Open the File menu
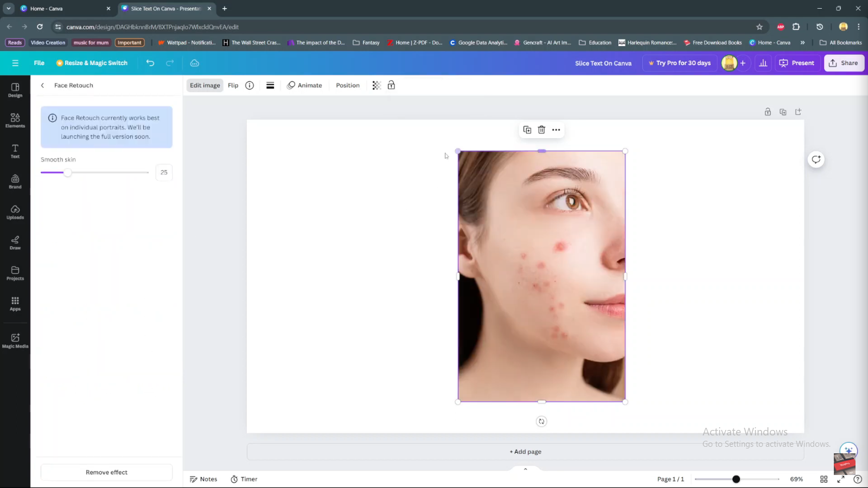 click(39, 63)
